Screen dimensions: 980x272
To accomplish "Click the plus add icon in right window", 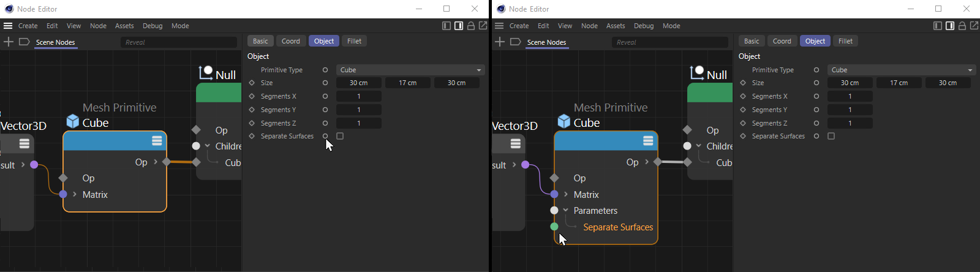I will (x=500, y=42).
